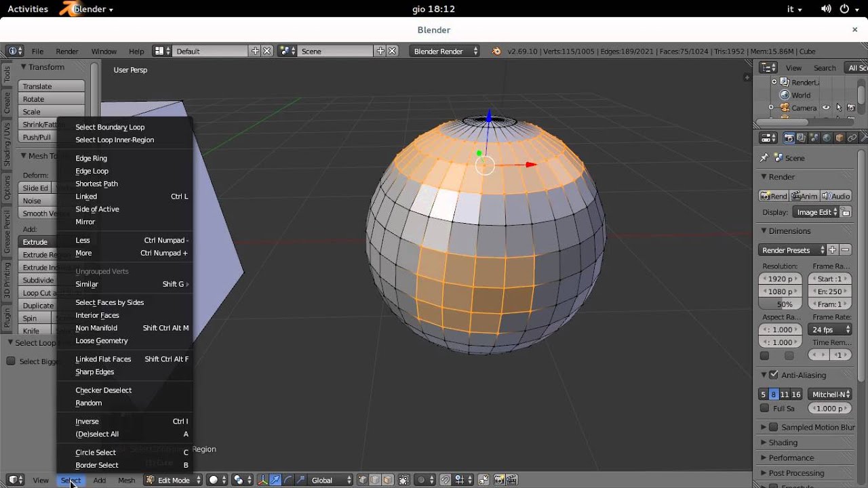
Task: Toggle Camera renderability icon in outliner
Action: [851, 108]
